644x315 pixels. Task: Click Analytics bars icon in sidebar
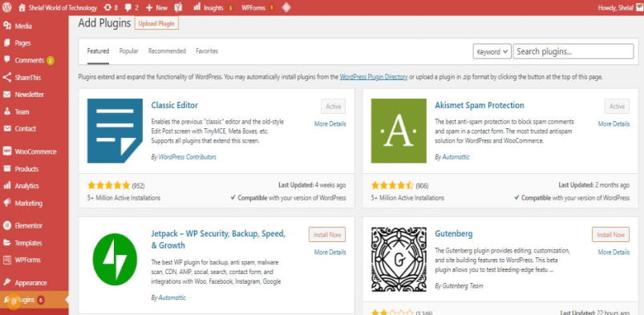7,186
